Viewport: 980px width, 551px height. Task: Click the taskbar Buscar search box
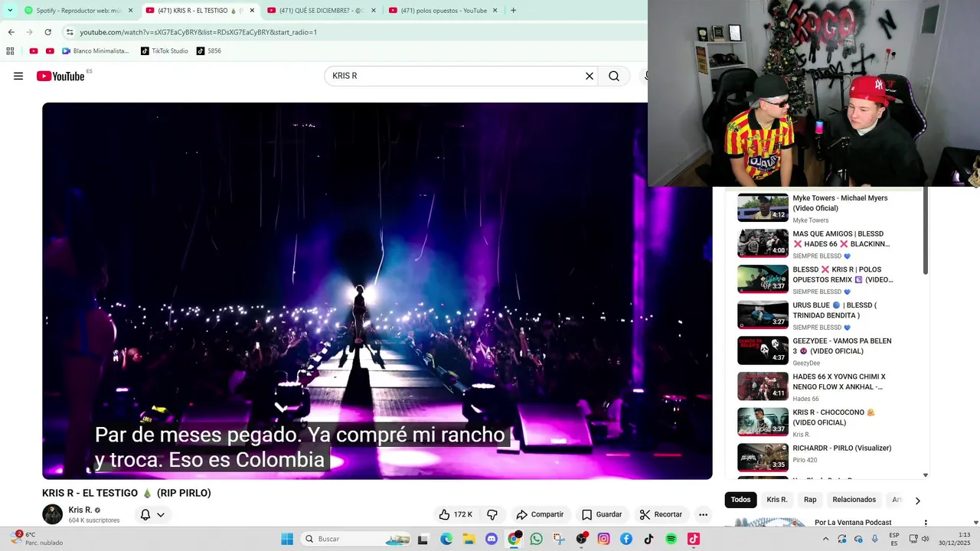(x=356, y=539)
